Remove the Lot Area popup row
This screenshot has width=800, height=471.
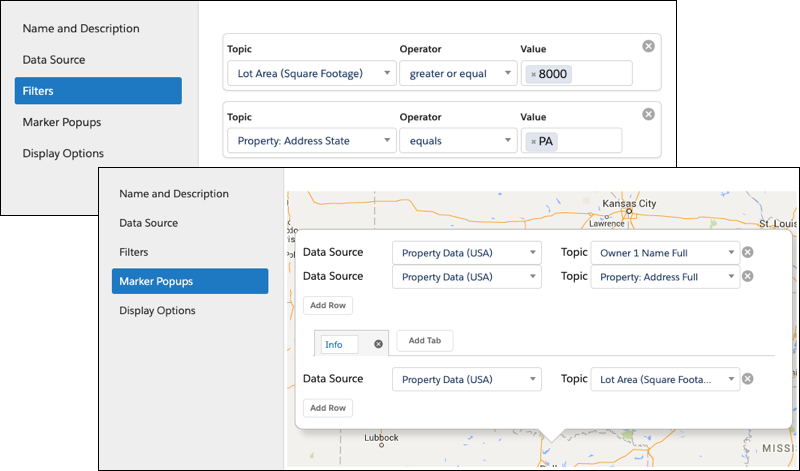point(747,379)
